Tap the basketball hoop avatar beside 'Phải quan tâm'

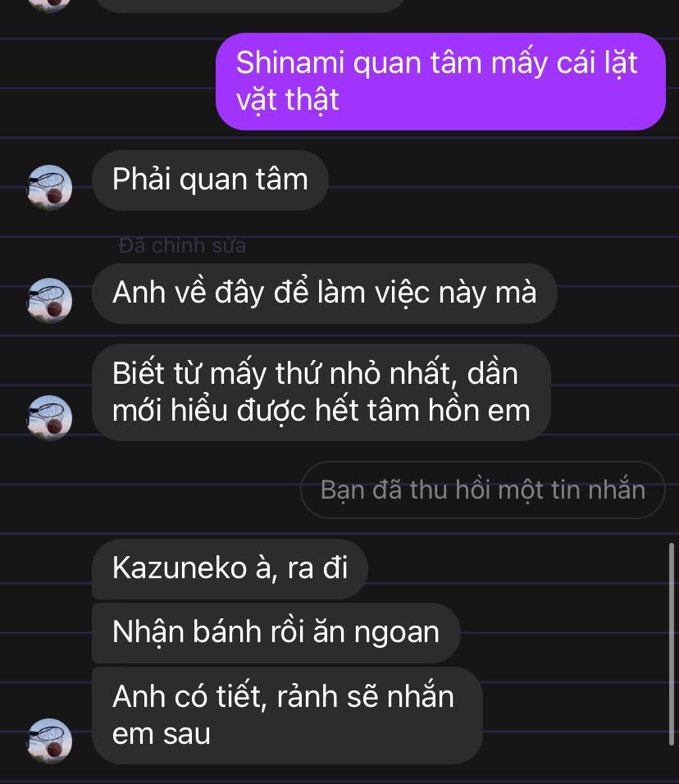49,187
